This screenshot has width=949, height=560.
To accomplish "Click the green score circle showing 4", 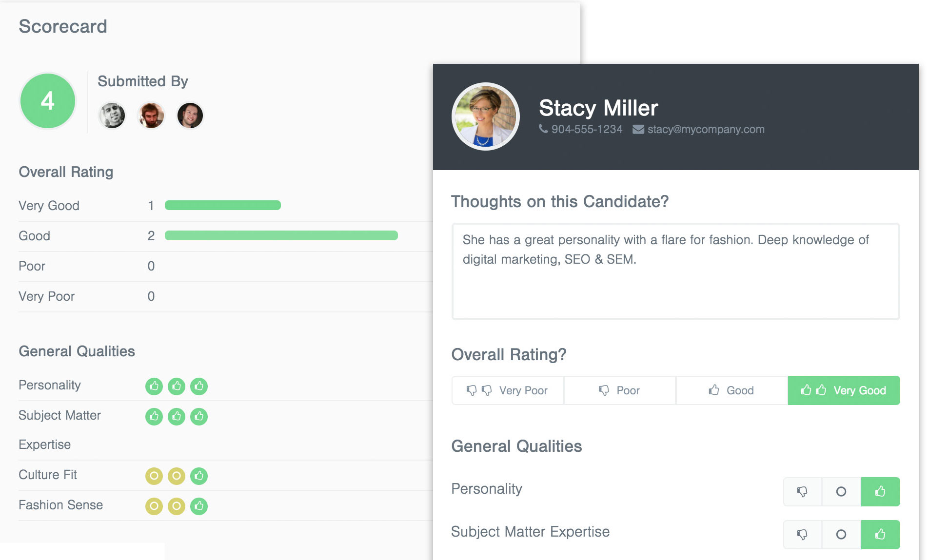I will (x=47, y=101).
